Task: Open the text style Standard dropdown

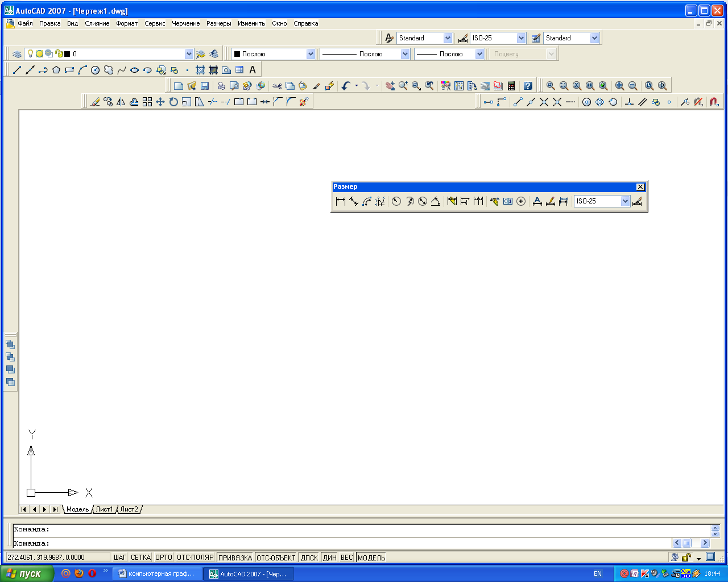Action: [x=448, y=38]
